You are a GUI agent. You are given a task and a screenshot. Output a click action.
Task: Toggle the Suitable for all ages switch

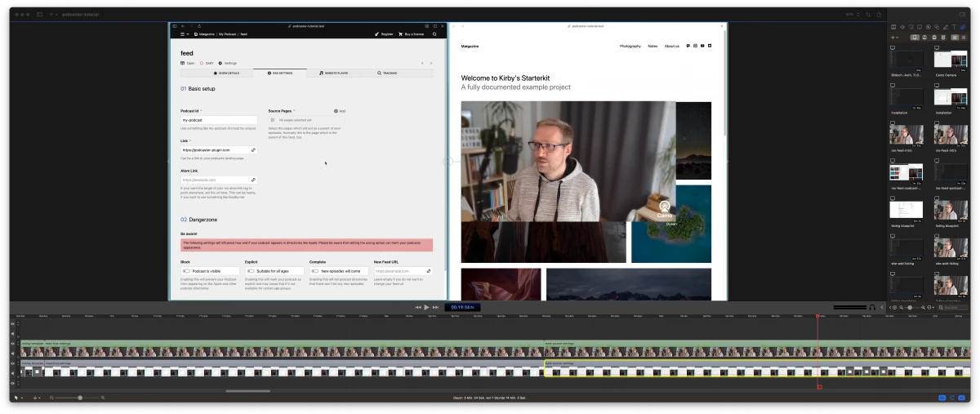click(x=251, y=271)
